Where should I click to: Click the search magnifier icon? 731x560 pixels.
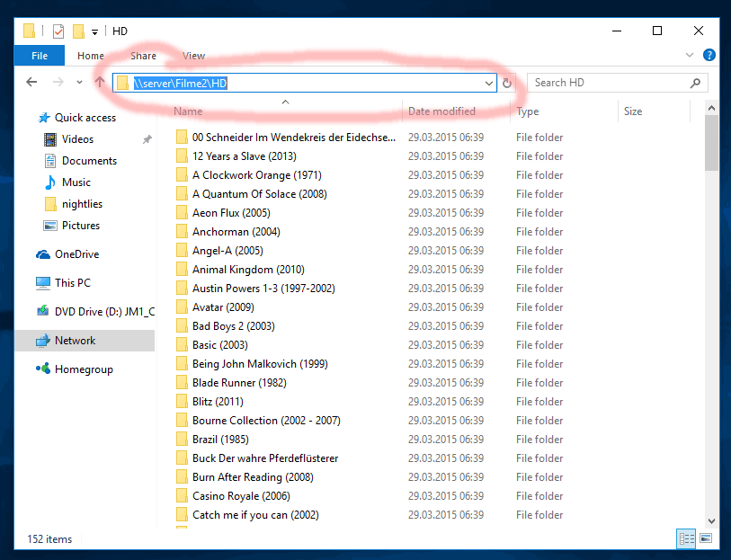pyautogui.click(x=695, y=83)
